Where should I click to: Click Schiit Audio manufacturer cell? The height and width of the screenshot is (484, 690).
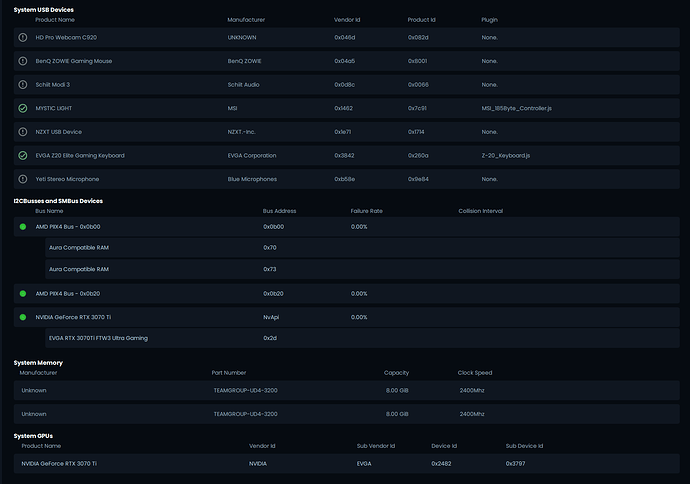coord(243,84)
